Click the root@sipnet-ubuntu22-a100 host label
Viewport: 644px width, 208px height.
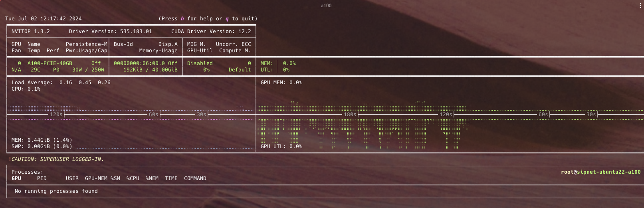tap(600, 172)
